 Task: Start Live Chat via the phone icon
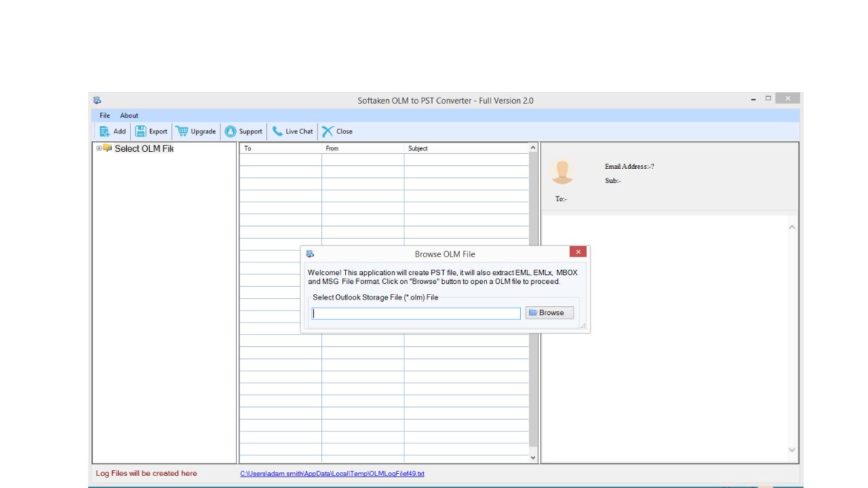pyautogui.click(x=277, y=131)
